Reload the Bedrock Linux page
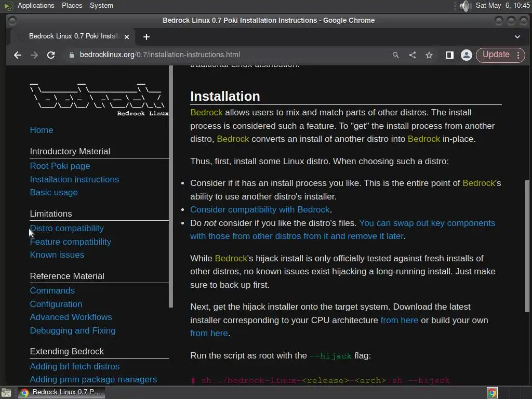This screenshot has height=399, width=532. (51, 55)
